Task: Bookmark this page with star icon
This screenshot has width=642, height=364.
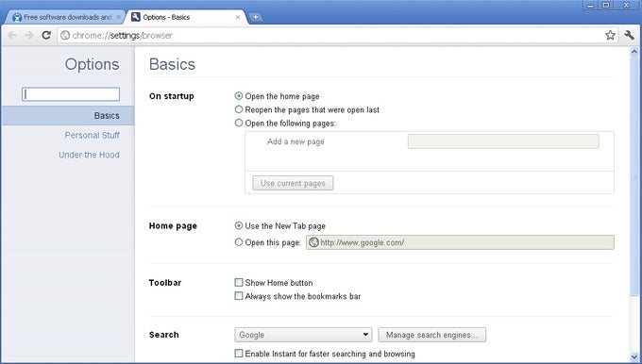Action: [x=610, y=35]
